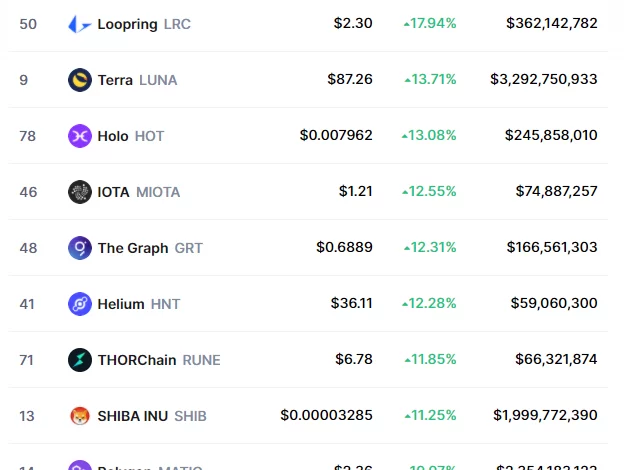The height and width of the screenshot is (470, 624).
Task: Click The Graph GRT icon
Action: (79, 247)
